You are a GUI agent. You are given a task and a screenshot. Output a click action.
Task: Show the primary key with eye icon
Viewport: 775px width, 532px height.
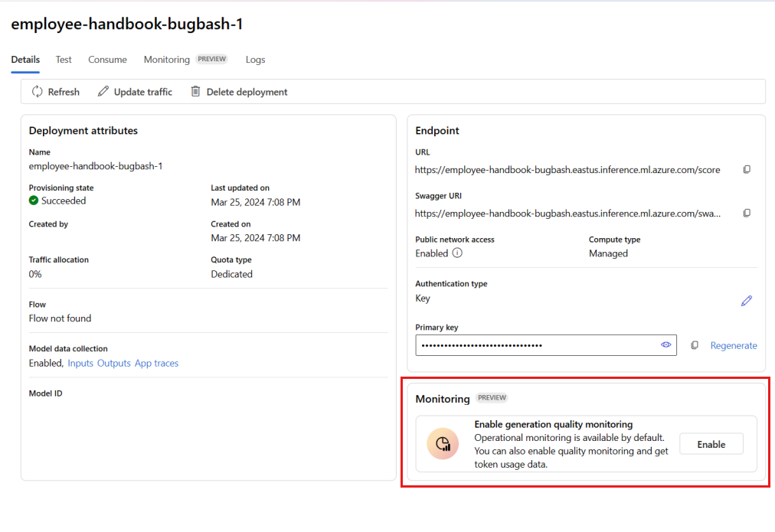665,344
